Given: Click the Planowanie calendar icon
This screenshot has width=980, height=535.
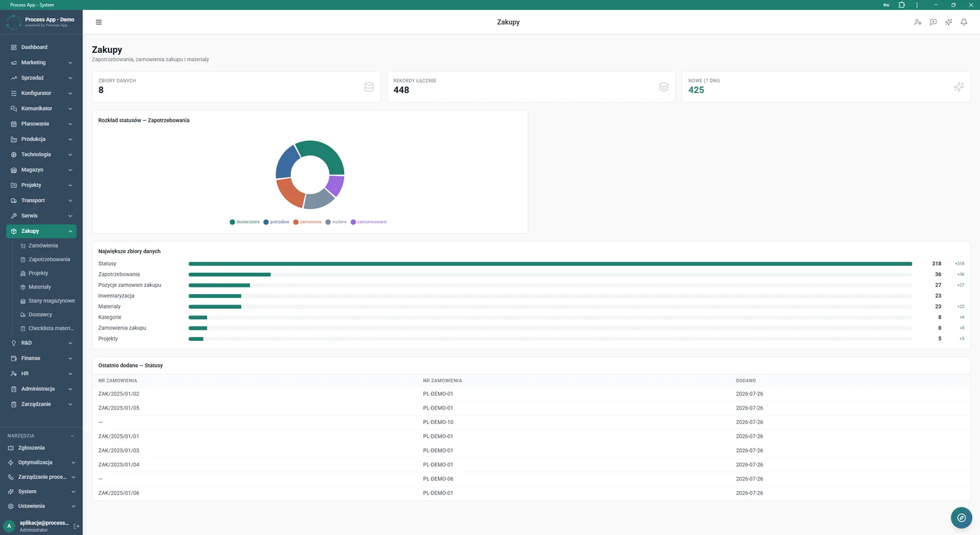Looking at the screenshot, I should point(13,124).
